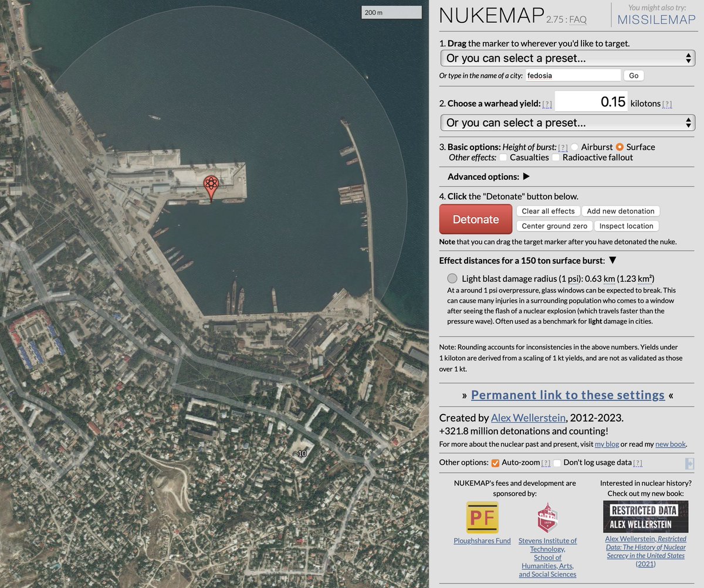Image resolution: width=704 pixels, height=588 pixels.
Task: Click the warhead yield kilotons field
Action: coord(591,102)
